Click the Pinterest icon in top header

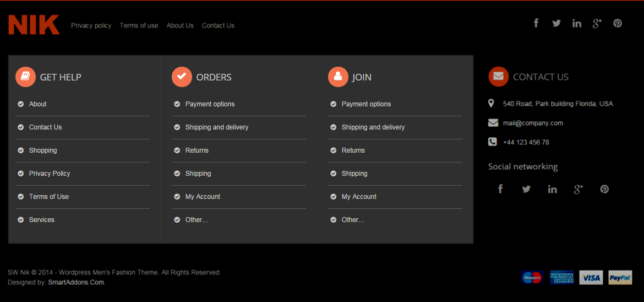[x=618, y=23]
